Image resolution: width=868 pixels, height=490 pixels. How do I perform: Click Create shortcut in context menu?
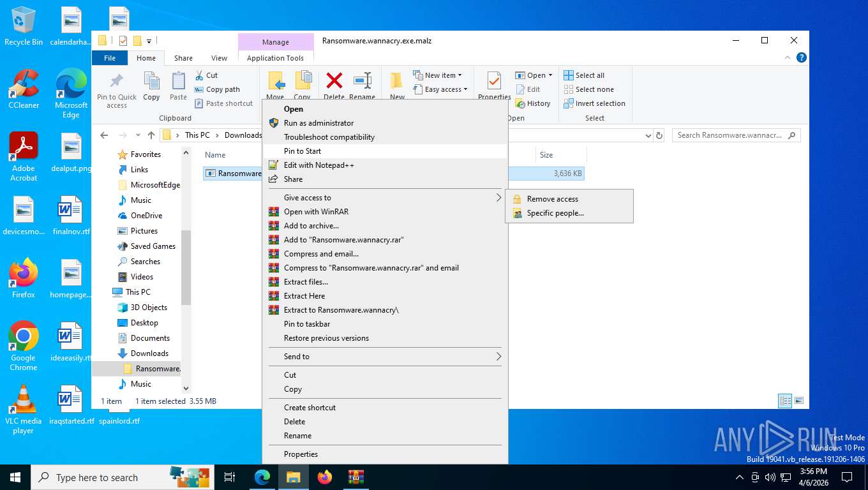(x=385, y=408)
